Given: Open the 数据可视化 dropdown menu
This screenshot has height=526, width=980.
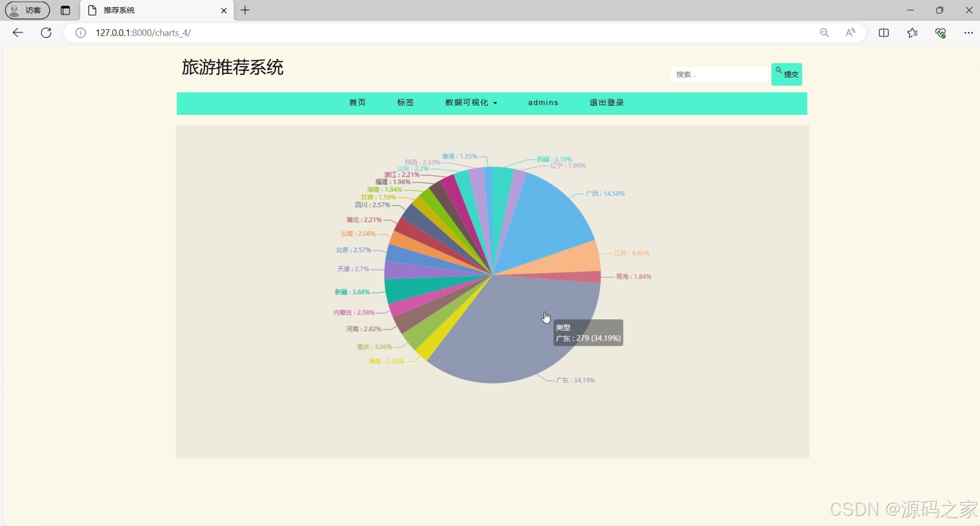Looking at the screenshot, I should click(471, 103).
